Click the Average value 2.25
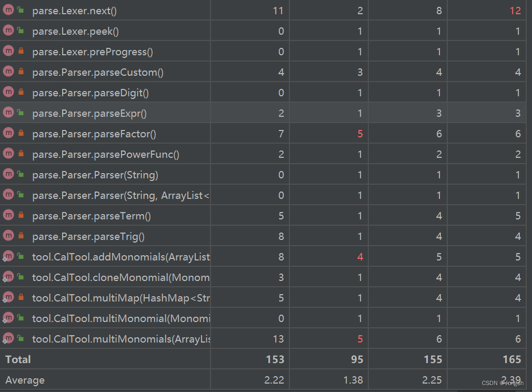532x392 pixels. point(432,380)
